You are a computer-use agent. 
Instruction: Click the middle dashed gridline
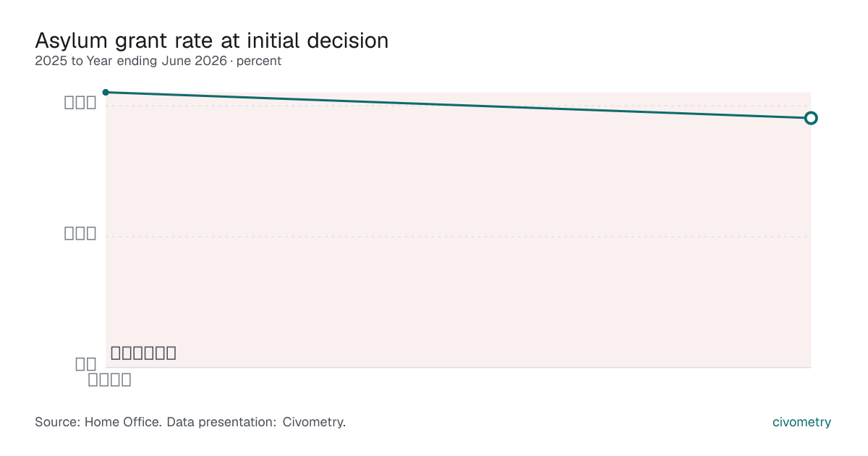(458, 237)
